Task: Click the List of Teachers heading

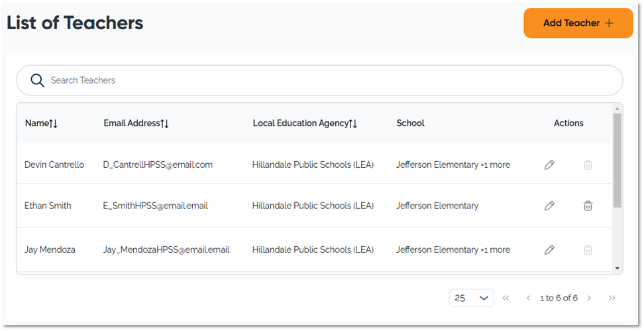Action: [x=75, y=23]
